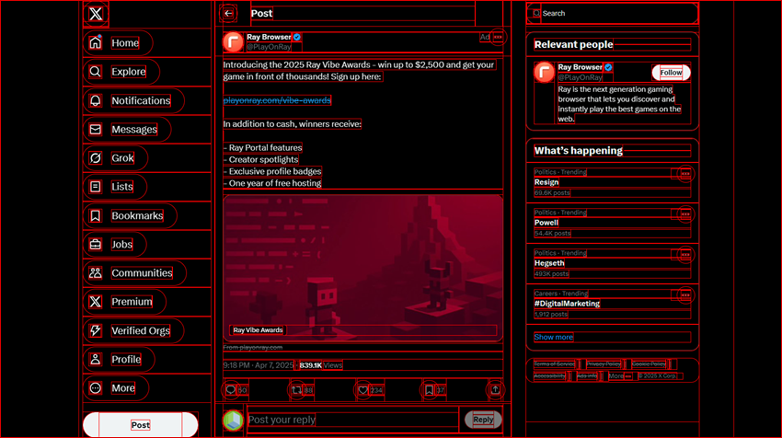Bookmark the Ray Vibe Awards post

pos(429,390)
